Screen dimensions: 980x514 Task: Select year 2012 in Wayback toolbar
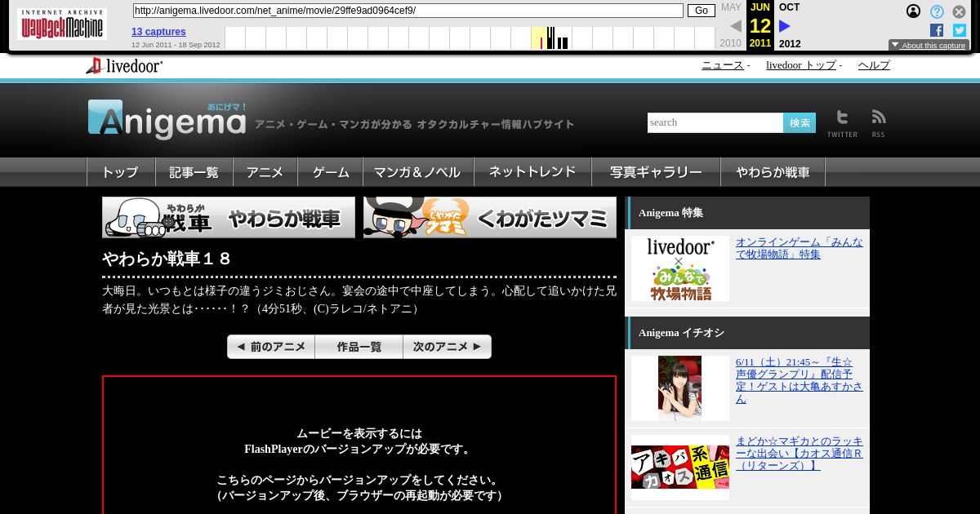pos(790,44)
